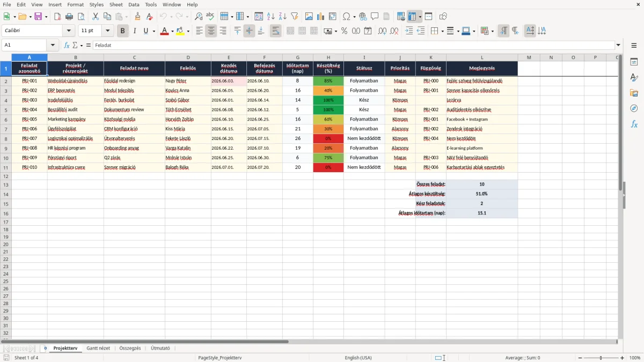The width and height of the screenshot is (644, 362).
Task: Switch to the Összegzés sheet tab
Action: coord(130,349)
